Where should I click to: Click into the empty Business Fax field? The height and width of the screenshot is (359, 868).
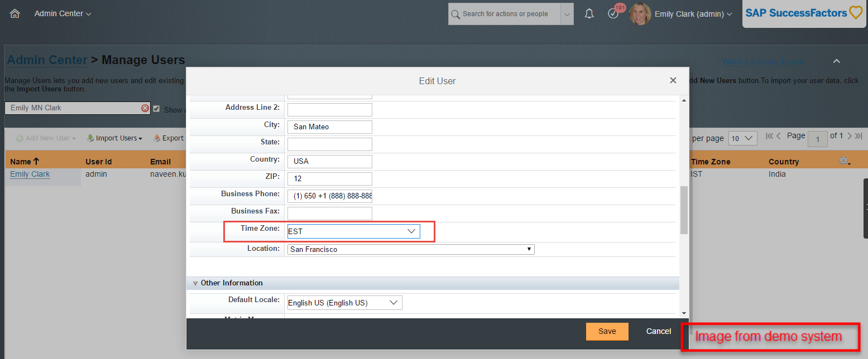(329, 214)
